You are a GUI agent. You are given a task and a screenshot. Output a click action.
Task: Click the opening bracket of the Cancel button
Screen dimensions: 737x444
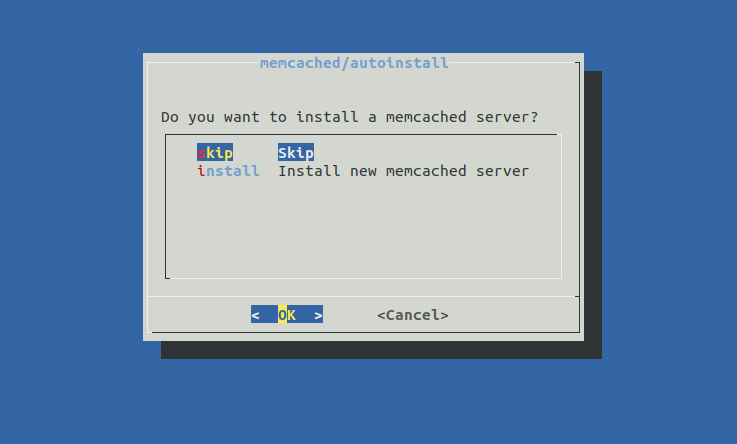pyautogui.click(x=381, y=315)
